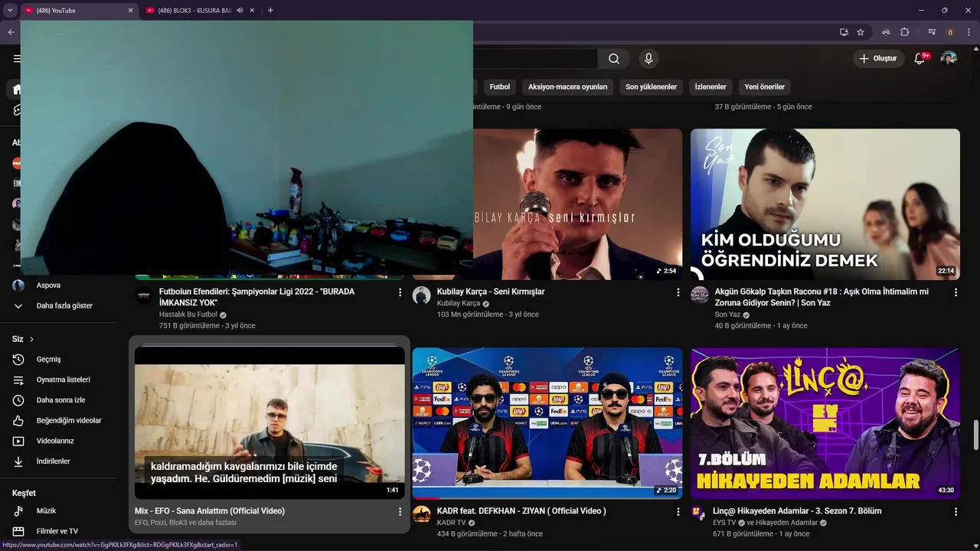The width and height of the screenshot is (980, 551).
Task: Open more options for KADR ZIYAN video
Action: (678, 511)
